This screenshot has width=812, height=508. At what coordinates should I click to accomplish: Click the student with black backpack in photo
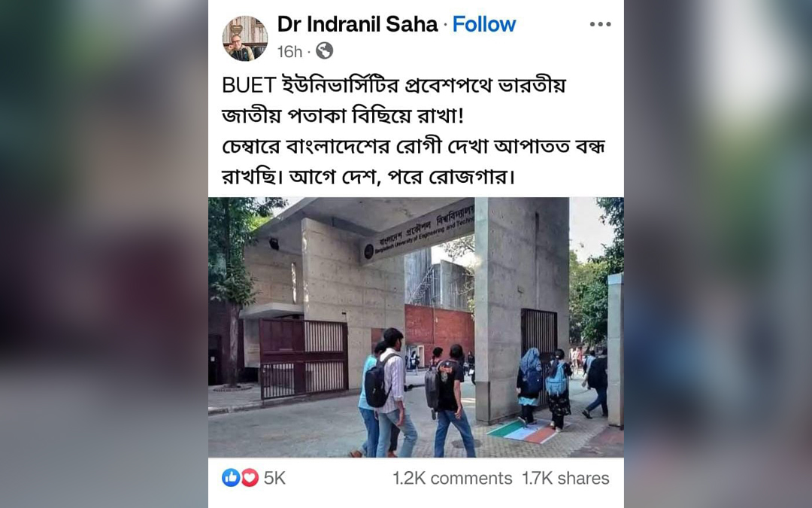pyautogui.click(x=389, y=392)
